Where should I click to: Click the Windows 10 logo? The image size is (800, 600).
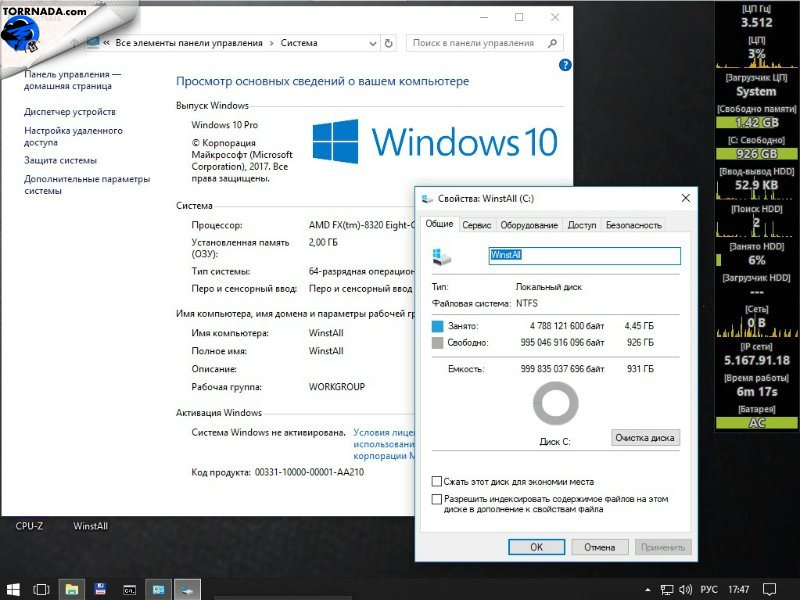pos(435,141)
